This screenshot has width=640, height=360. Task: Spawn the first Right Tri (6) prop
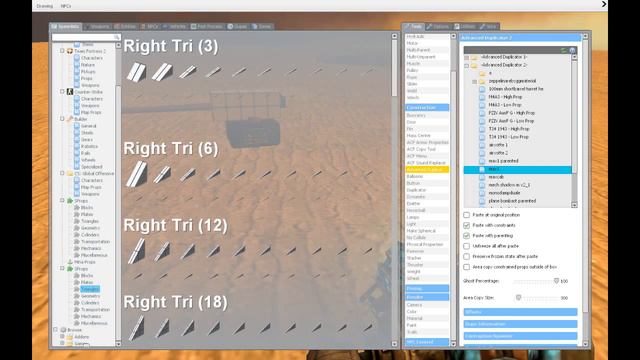(x=136, y=174)
